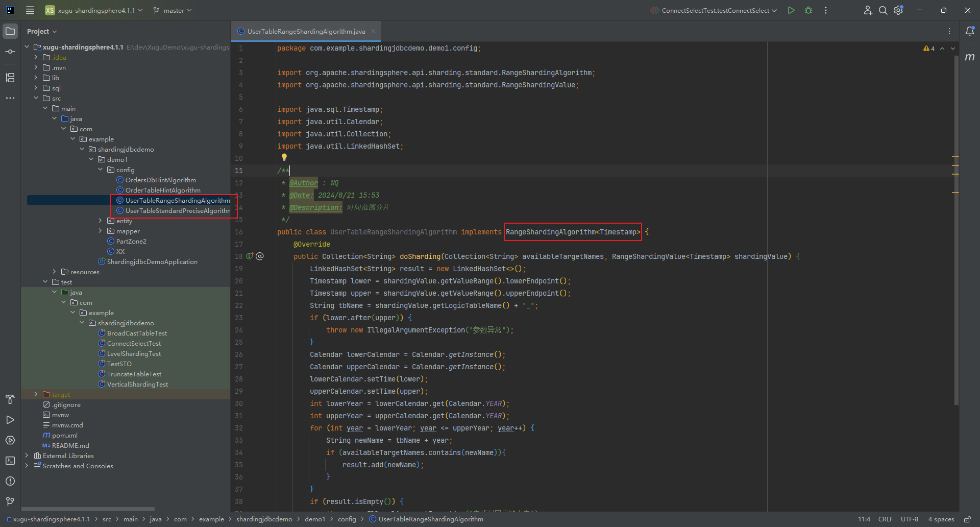Open the Maven tool window

[x=970, y=57]
